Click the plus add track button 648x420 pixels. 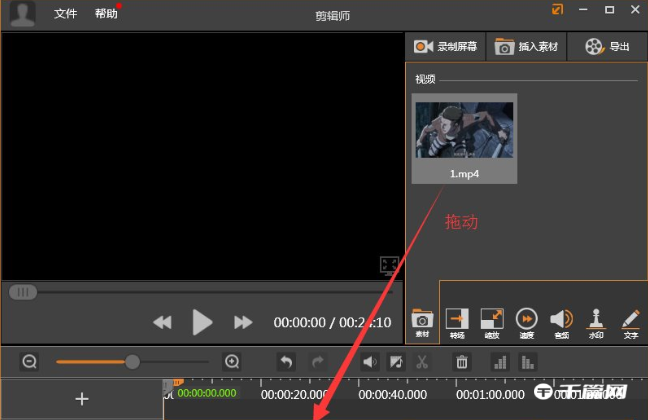(82, 399)
